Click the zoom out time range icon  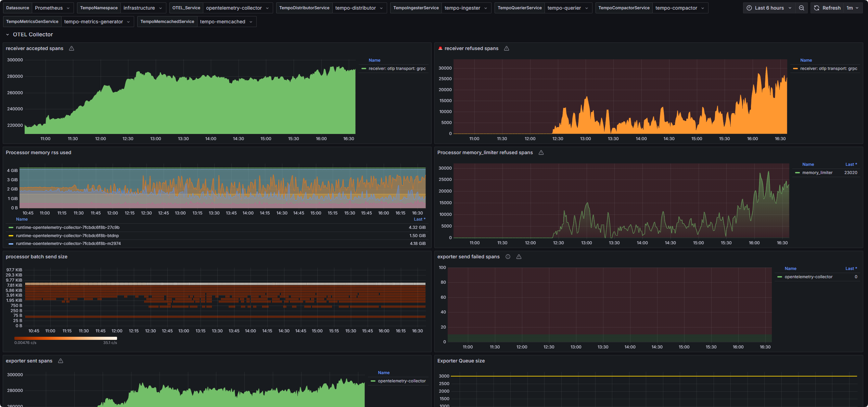click(801, 8)
